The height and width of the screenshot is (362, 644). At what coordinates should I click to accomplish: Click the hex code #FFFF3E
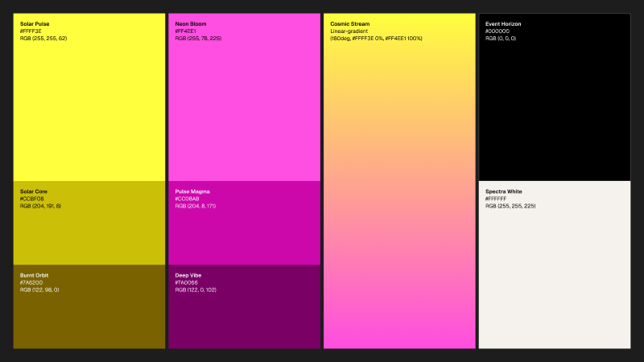click(x=31, y=31)
